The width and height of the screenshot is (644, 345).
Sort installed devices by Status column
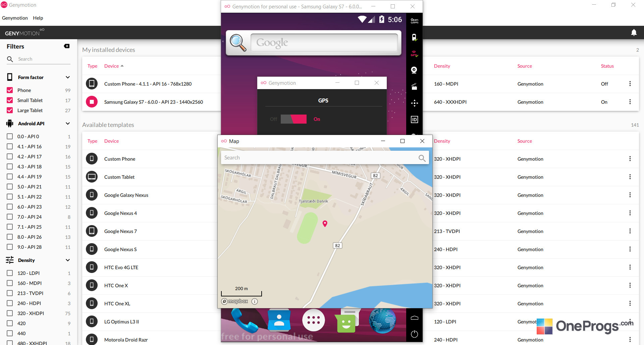[607, 66]
